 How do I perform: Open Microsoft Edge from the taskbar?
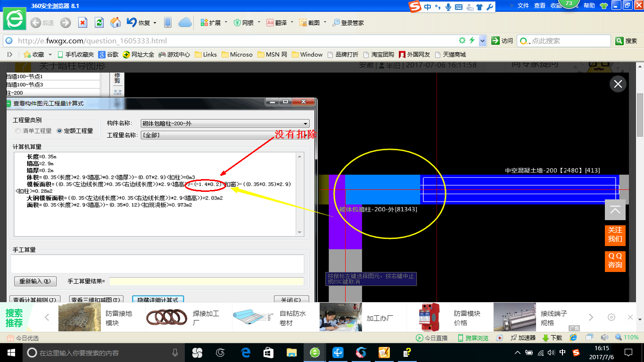(246, 353)
